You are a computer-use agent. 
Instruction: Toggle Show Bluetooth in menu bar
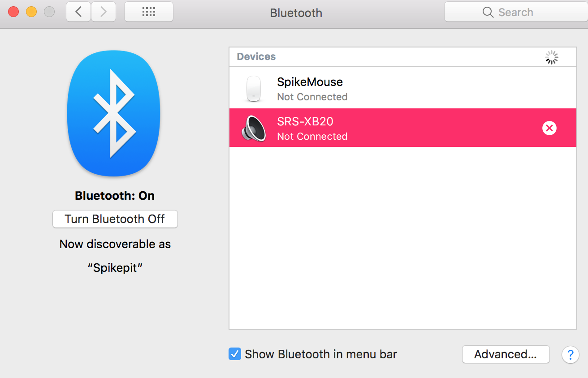(x=234, y=354)
